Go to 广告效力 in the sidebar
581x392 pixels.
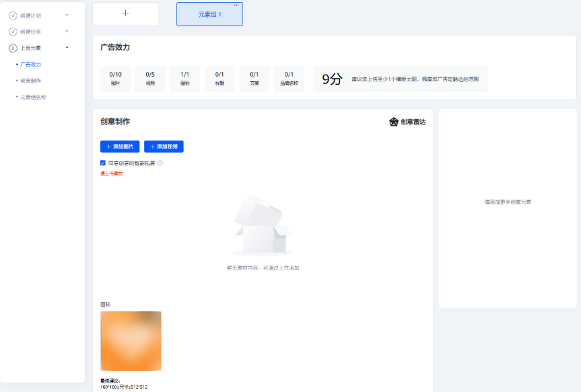pyautogui.click(x=30, y=65)
